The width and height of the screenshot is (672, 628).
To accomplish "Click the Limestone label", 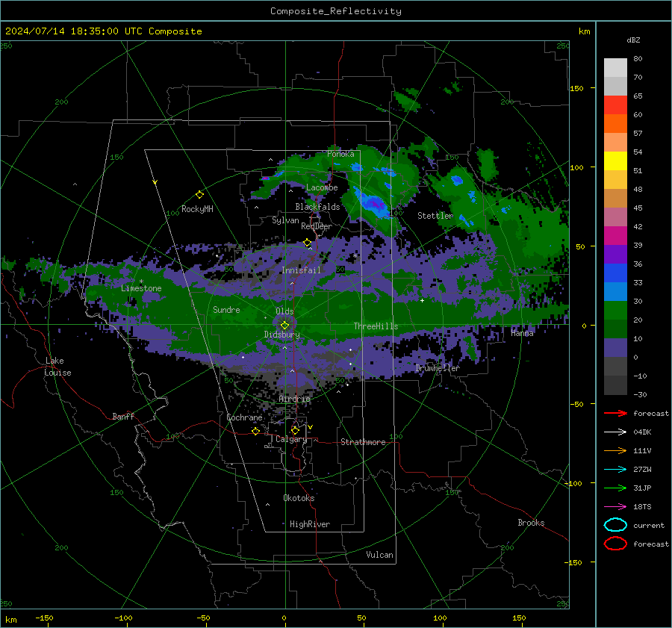I will [x=141, y=288].
